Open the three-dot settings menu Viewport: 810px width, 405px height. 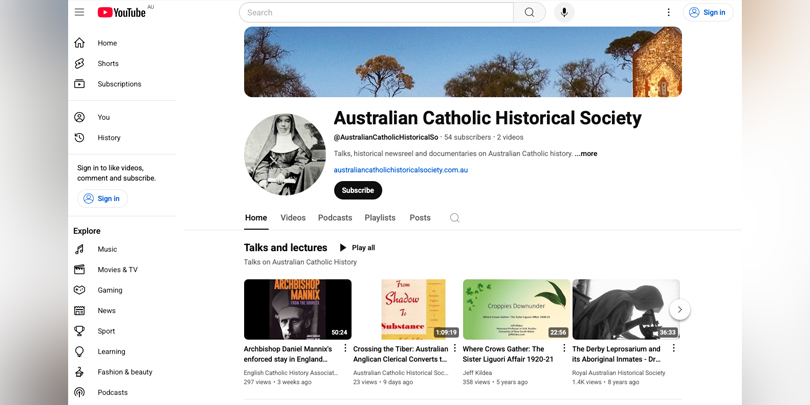(x=668, y=12)
